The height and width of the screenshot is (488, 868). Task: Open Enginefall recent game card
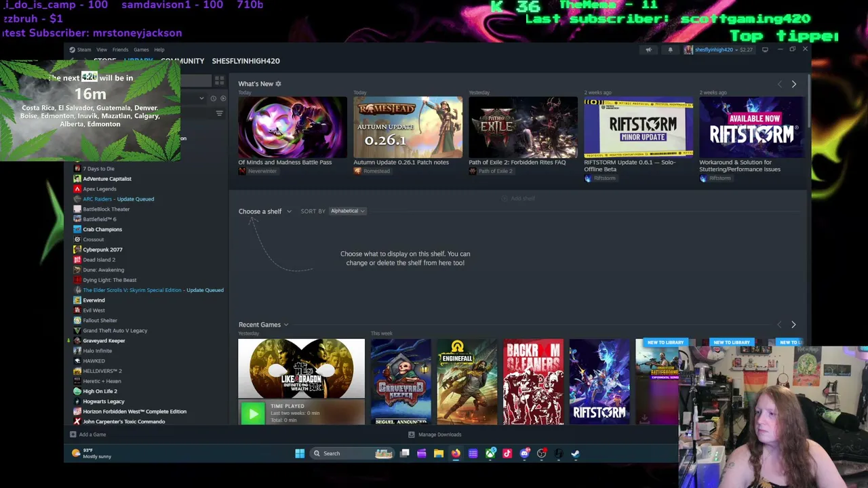(467, 382)
